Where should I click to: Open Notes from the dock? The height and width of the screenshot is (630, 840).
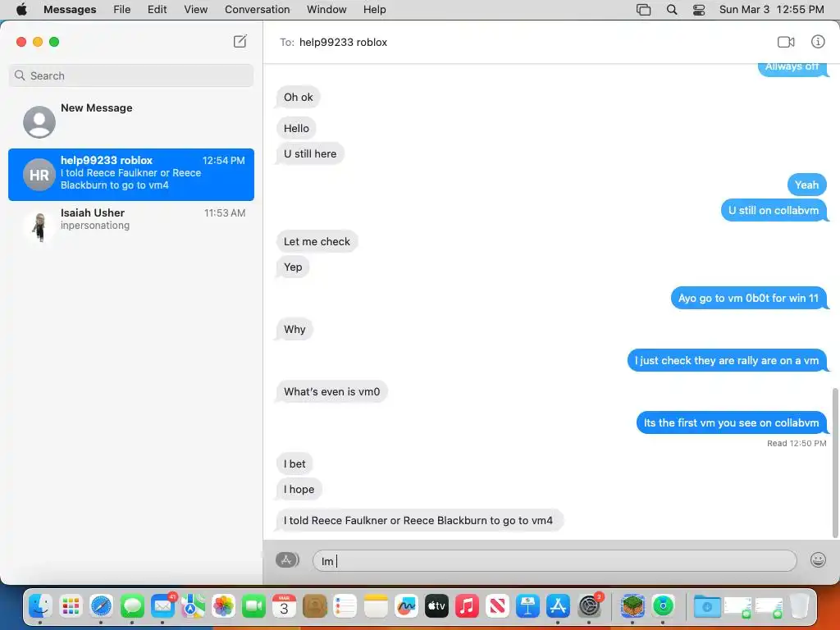point(376,606)
